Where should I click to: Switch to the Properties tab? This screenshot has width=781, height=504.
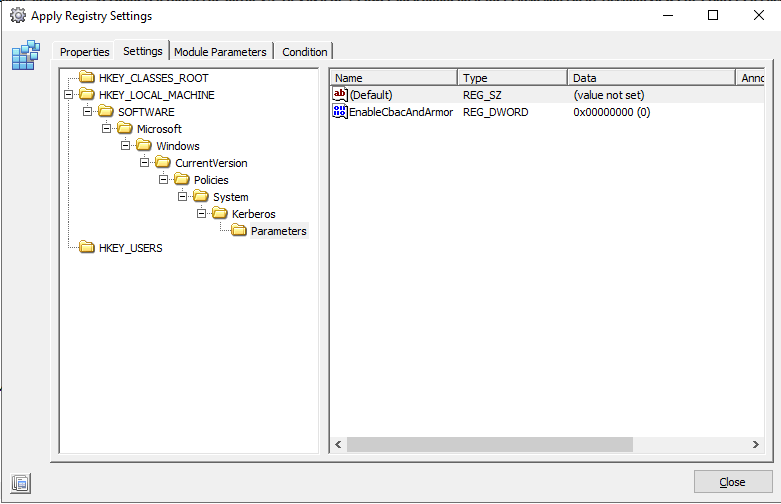coord(85,52)
